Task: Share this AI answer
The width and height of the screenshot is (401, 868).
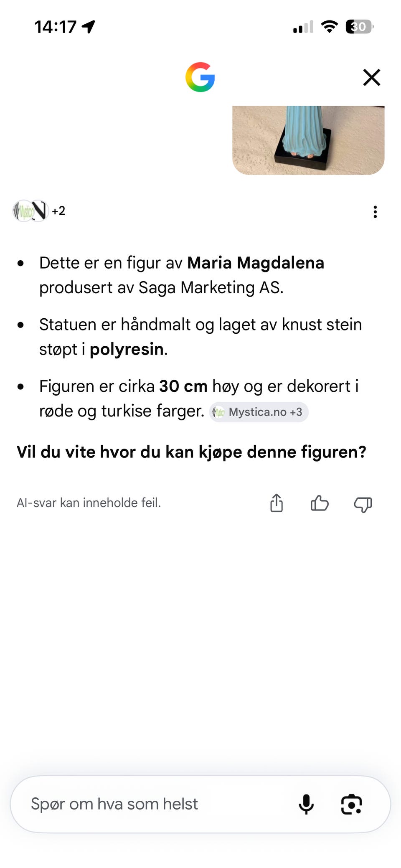Action: click(x=277, y=503)
